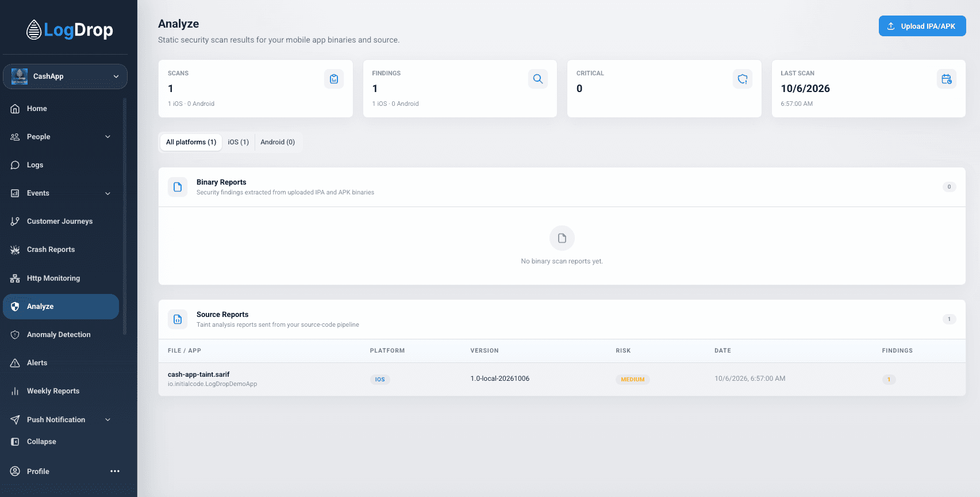Click the Weekly Reports bar chart icon
980x497 pixels.
(x=15, y=391)
